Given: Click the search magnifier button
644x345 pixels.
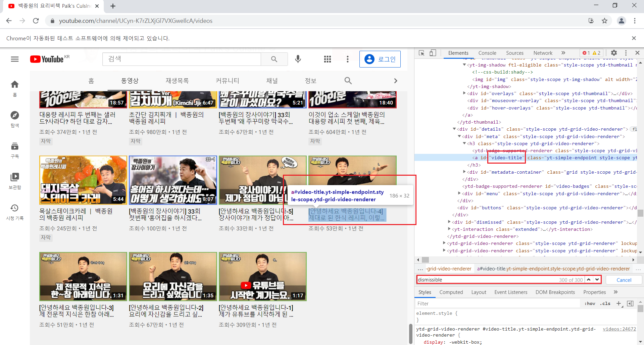Looking at the screenshot, I should [274, 59].
